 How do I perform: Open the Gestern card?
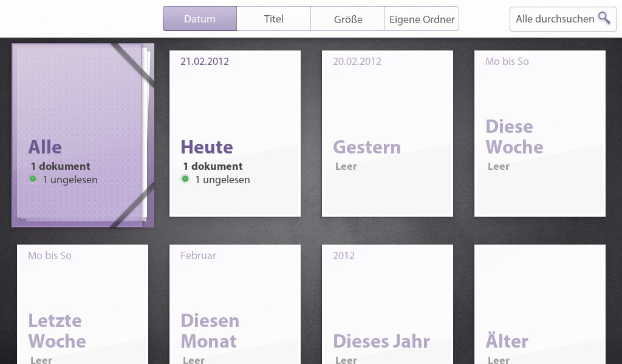click(x=387, y=133)
